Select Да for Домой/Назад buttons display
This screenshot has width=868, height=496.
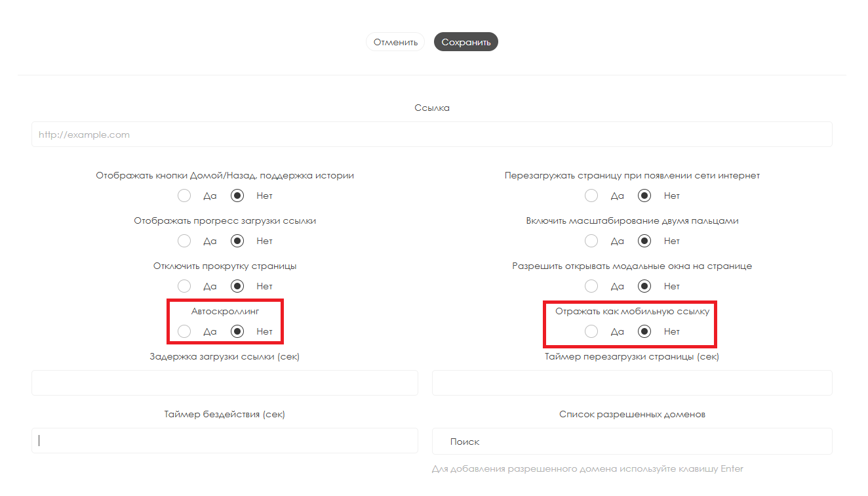(x=184, y=196)
